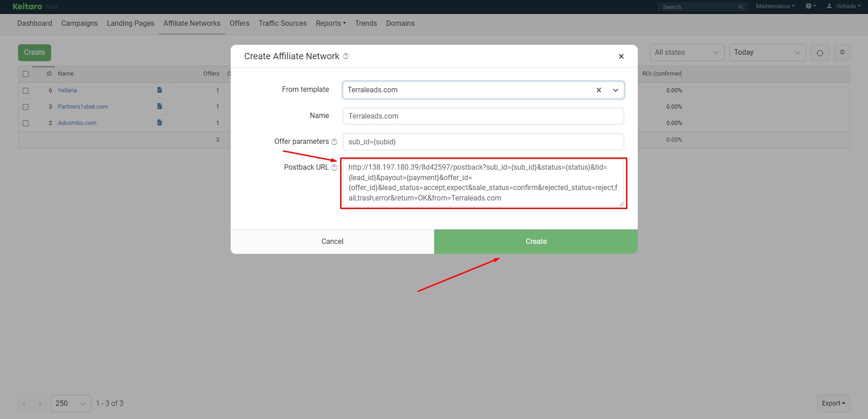The image size is (868, 419).
Task: Go to the Trends tab
Action: [x=365, y=23]
